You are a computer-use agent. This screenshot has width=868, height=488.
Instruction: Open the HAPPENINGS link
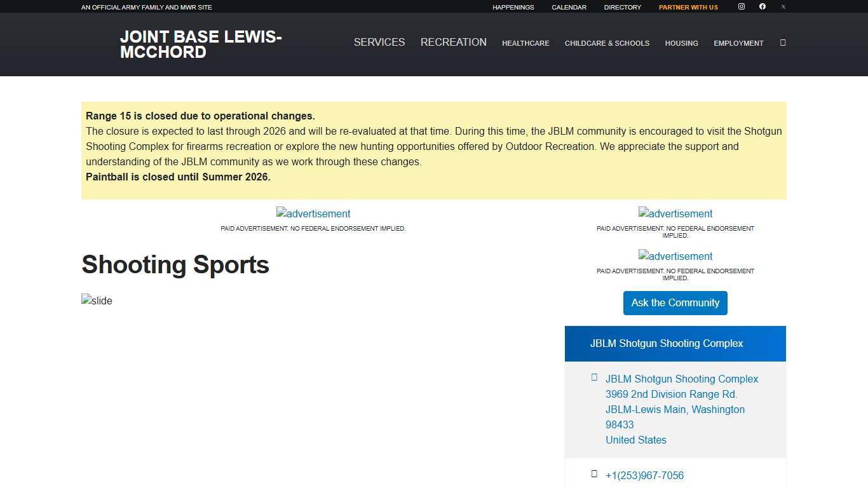[x=513, y=7]
